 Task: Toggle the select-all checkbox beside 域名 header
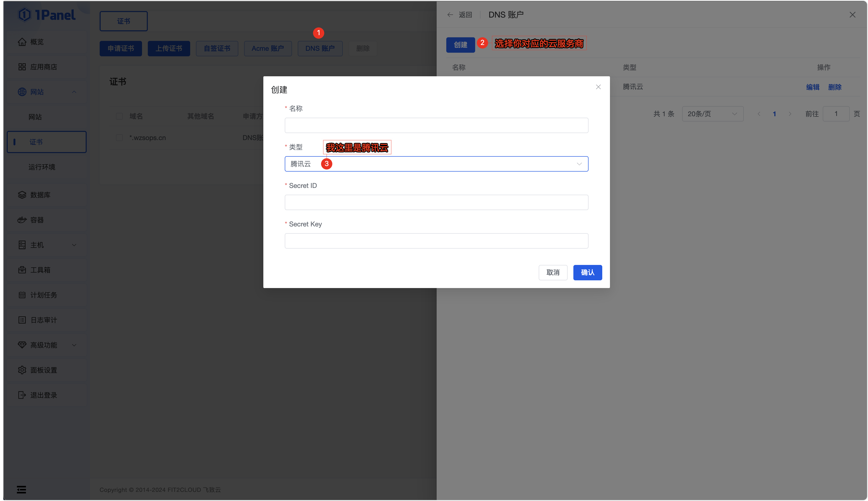click(119, 116)
